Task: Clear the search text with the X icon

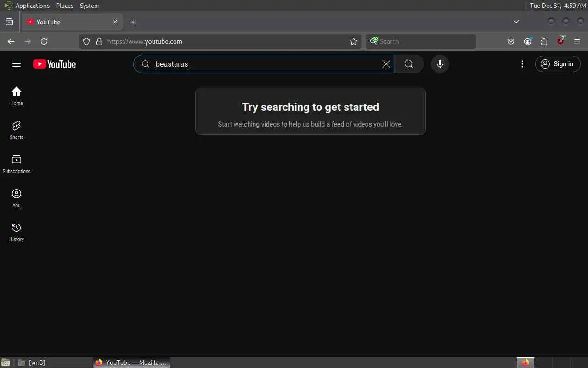Action: 386,64
